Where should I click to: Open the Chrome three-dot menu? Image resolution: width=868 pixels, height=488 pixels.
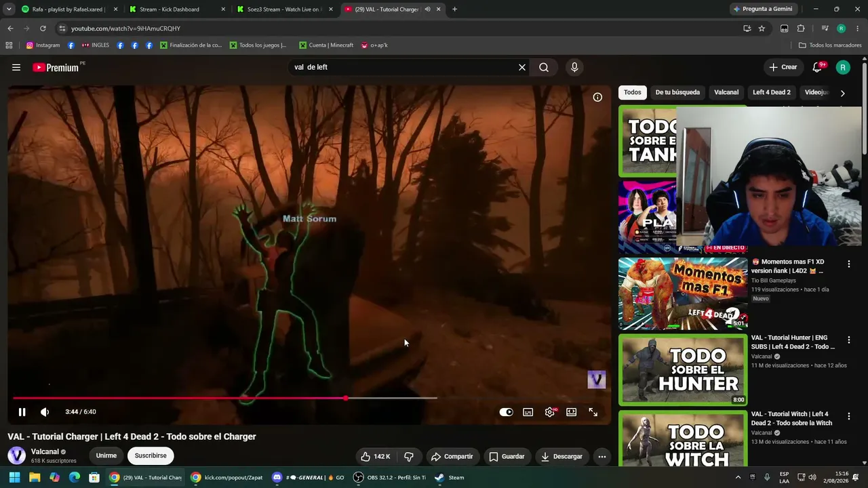tap(858, 28)
